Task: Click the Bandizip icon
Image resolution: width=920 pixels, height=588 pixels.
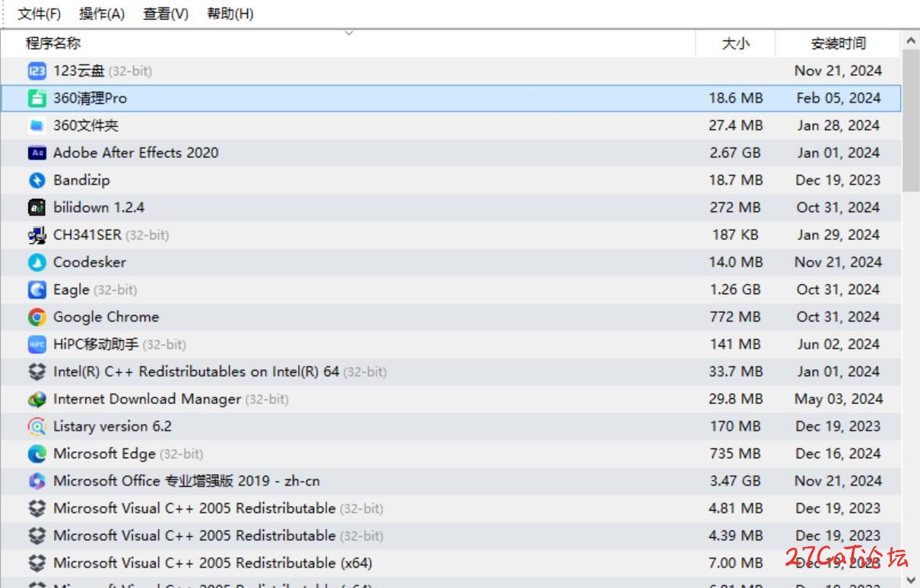Action: click(36, 180)
